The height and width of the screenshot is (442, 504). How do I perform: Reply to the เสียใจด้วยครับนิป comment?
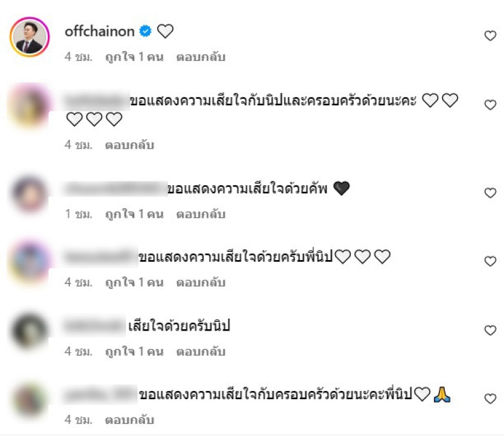(x=201, y=351)
